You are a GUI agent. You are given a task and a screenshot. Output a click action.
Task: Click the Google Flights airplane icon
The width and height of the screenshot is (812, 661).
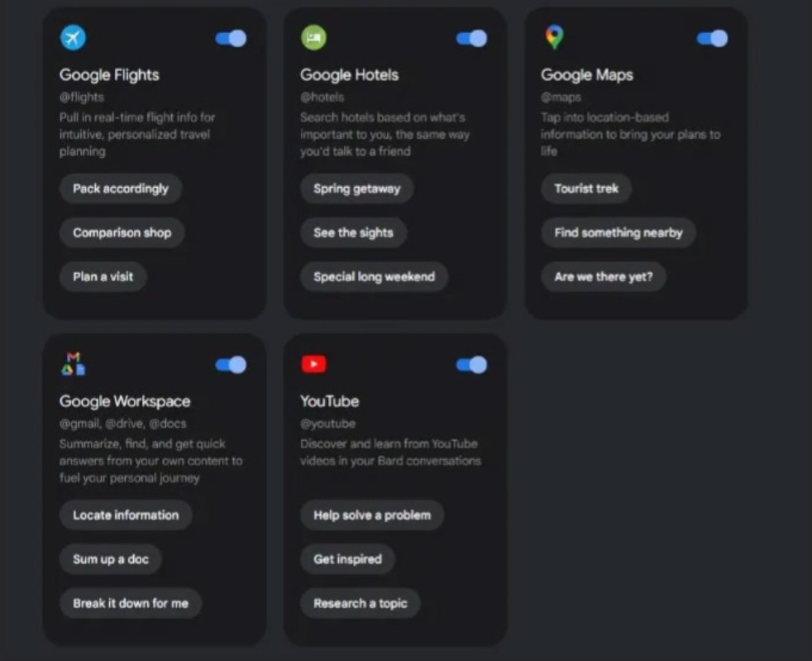(x=73, y=38)
